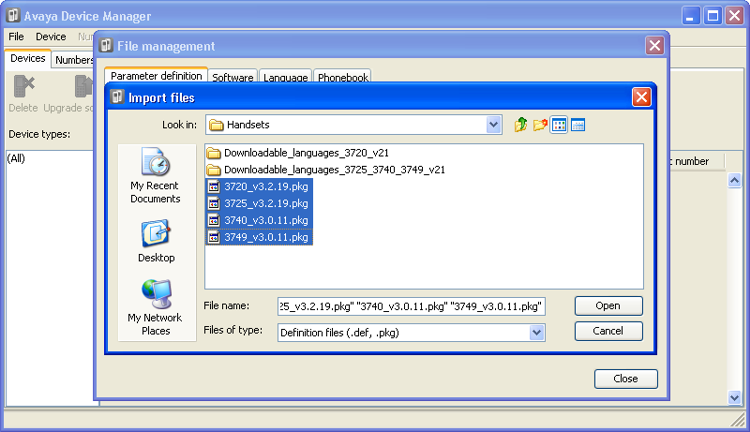
Task: Select the 3725_v3.2.19.pkg file icon
Action: pyautogui.click(x=214, y=203)
